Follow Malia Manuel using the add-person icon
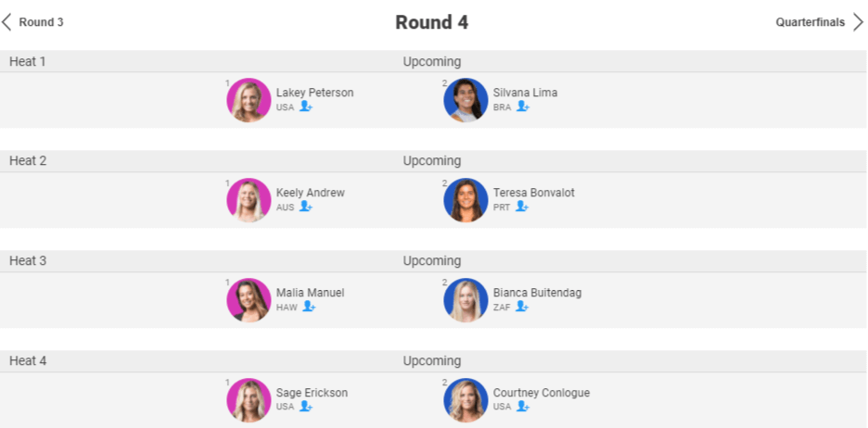 (x=309, y=307)
